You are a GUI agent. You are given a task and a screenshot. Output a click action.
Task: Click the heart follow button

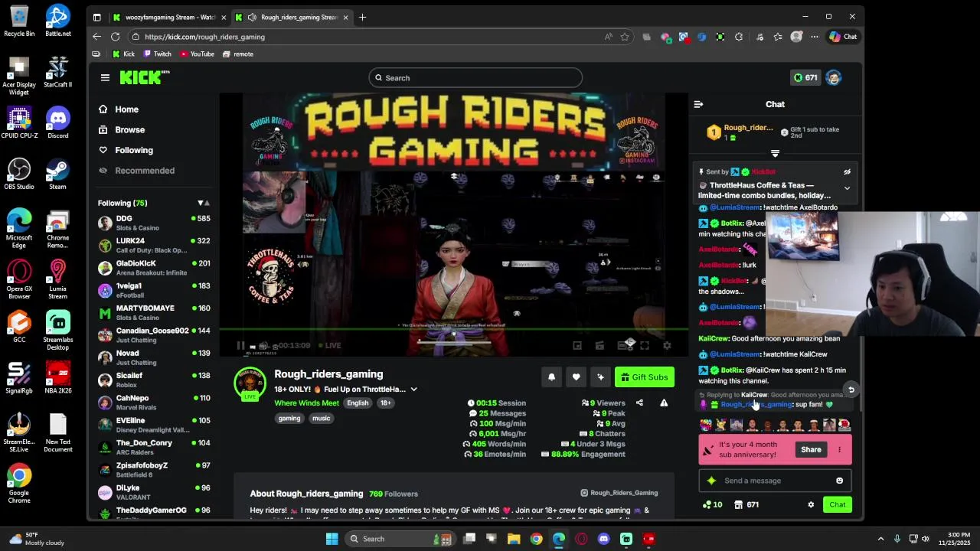click(x=576, y=377)
